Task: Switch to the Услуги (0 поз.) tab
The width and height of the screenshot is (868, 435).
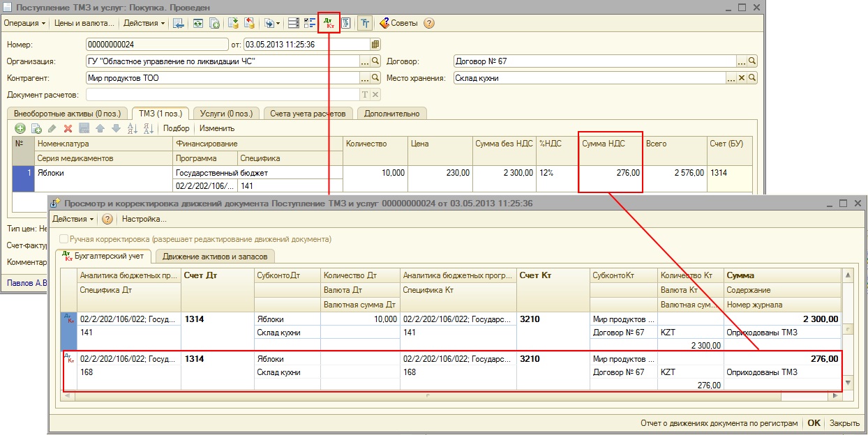Action: (225, 114)
